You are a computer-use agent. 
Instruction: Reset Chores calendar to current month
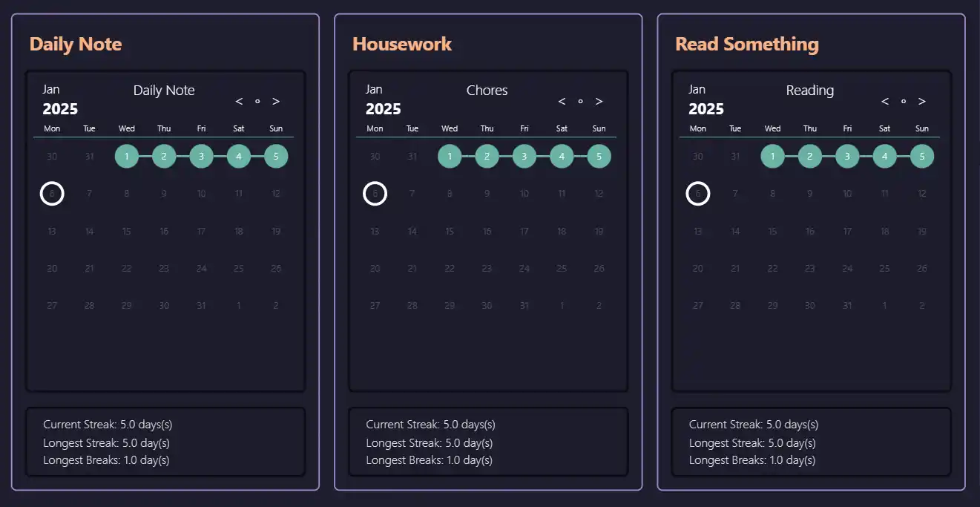580,102
